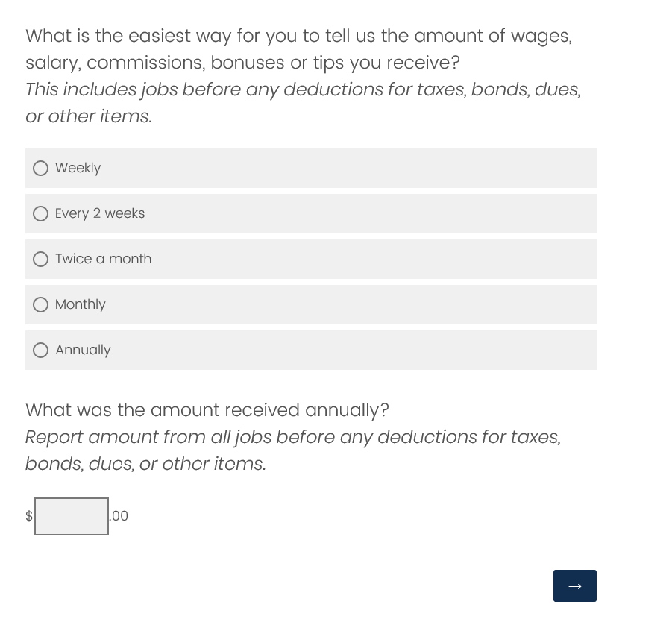672x619 pixels.
Task: Click the "Weekly" option label text
Action: 78,169
